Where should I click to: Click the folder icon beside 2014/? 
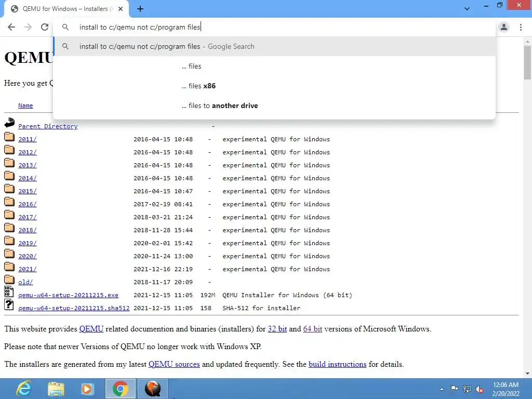click(9, 176)
